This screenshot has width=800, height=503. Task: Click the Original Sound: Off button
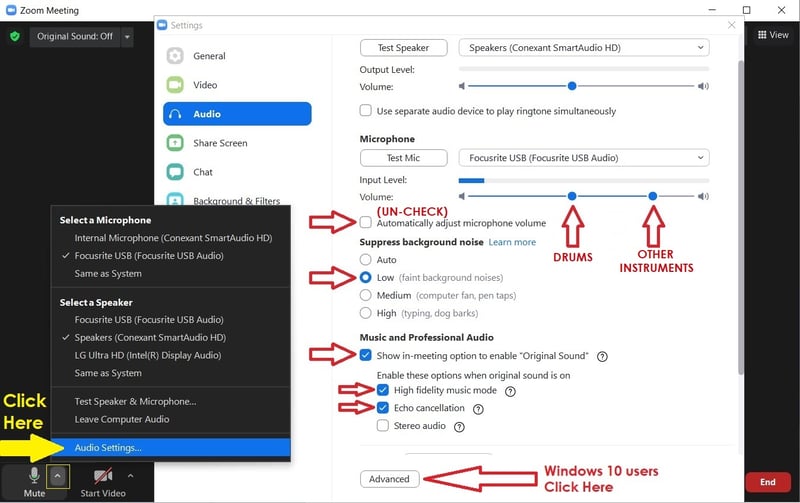(75, 36)
